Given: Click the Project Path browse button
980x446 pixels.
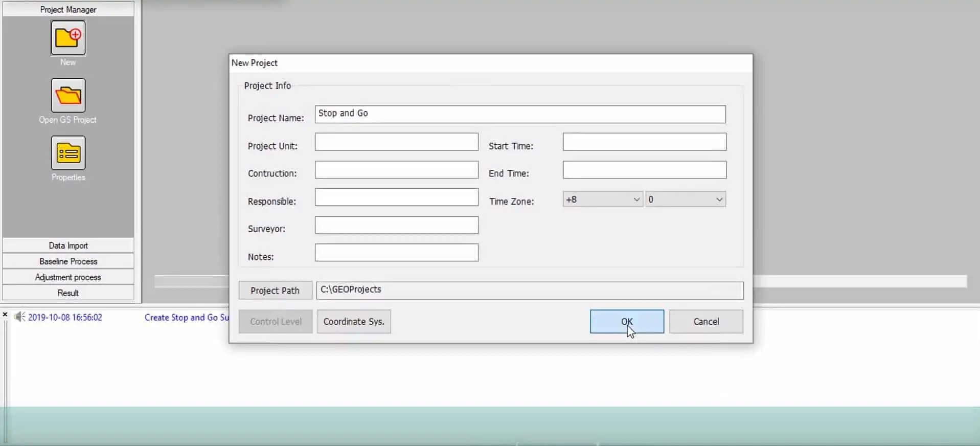Looking at the screenshot, I should click(276, 291).
